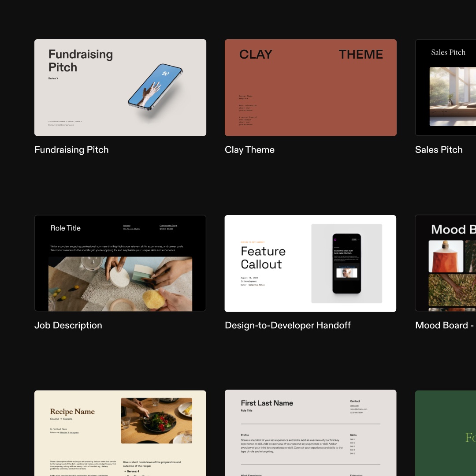Click the "Fundraising Pitch" title label
Viewport: 476px width, 476px height.
(71, 150)
